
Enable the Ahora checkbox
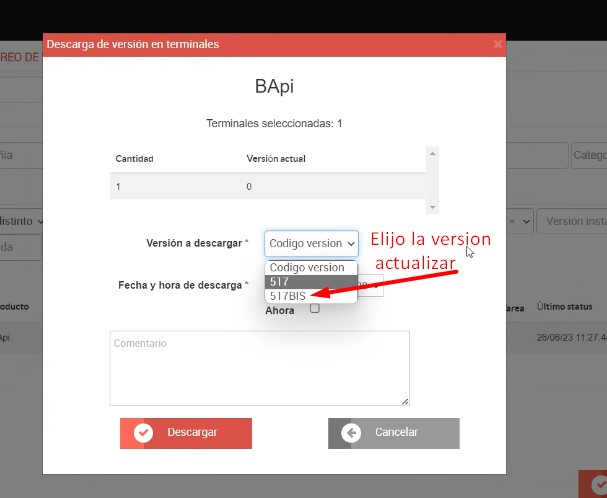pos(315,309)
